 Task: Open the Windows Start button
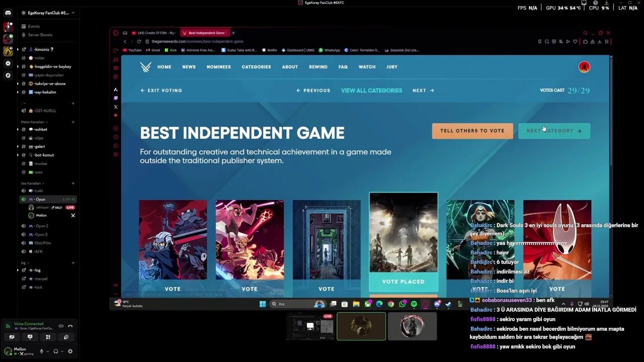[x=262, y=304]
